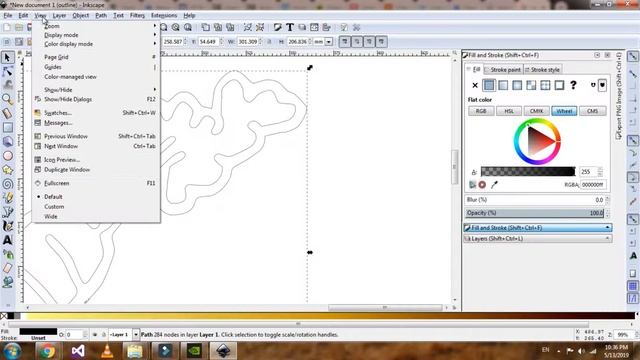Click the Wheel color mode button
This screenshot has width=640, height=360.
pyautogui.click(x=564, y=111)
